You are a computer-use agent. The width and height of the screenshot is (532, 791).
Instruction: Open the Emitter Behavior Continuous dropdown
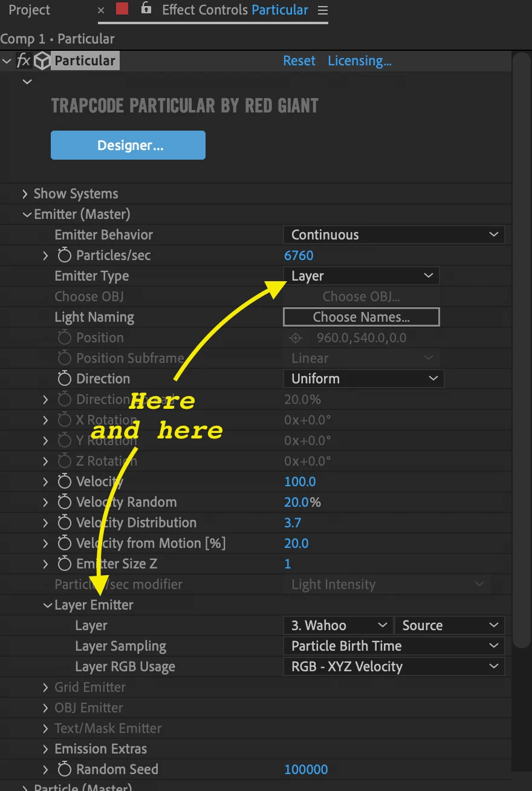[394, 235]
